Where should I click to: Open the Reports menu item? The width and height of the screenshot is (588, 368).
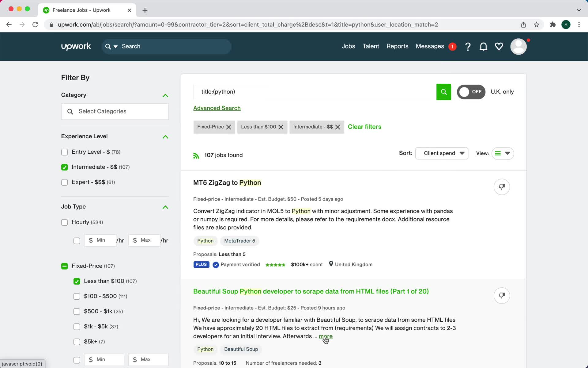pos(398,46)
